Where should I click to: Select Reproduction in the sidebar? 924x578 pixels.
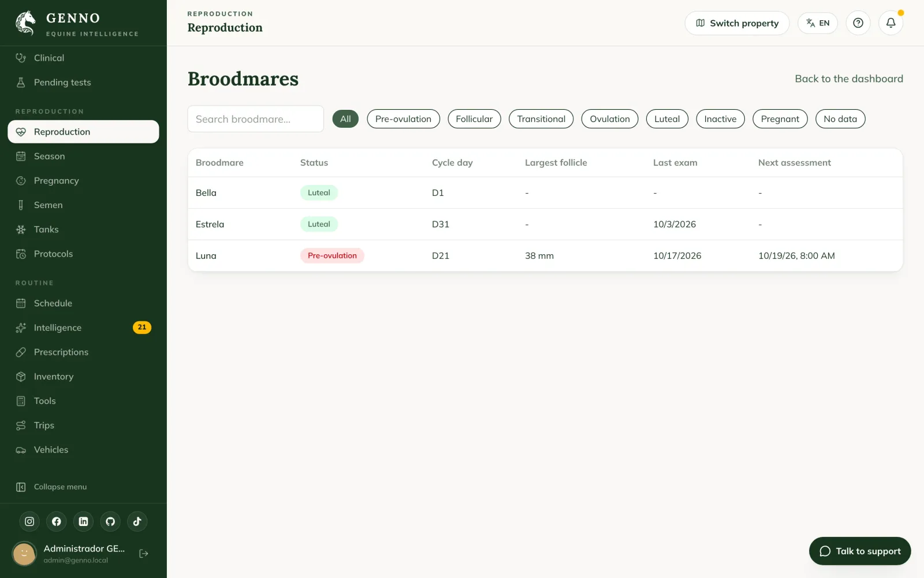(83, 132)
